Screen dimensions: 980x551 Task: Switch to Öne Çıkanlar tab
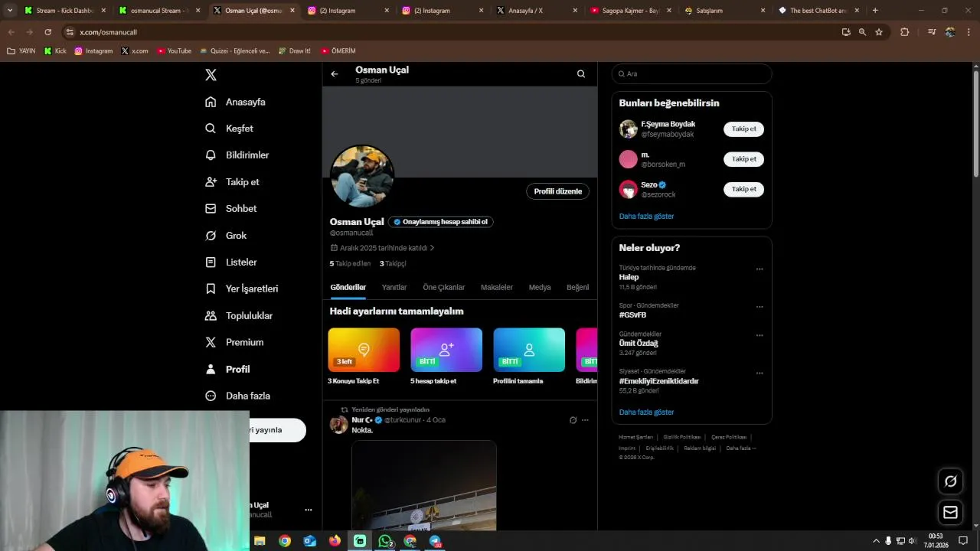pos(444,288)
